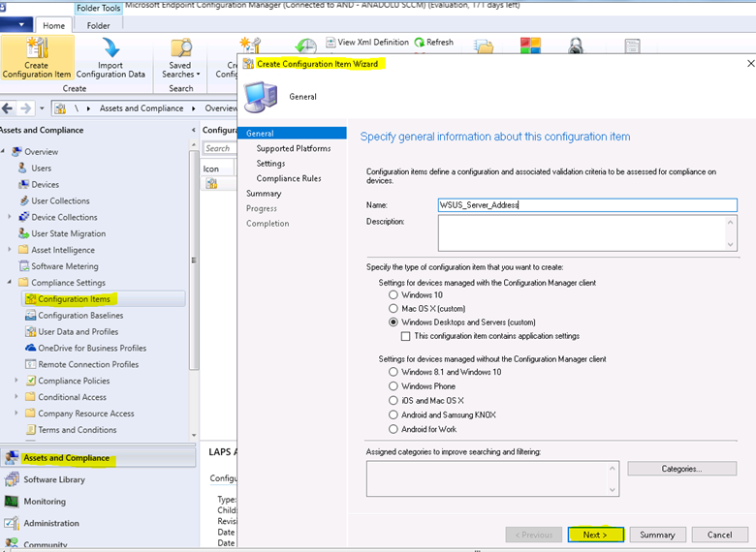Open Configuration Baselines node
Image resolution: width=756 pixels, height=552 pixels.
click(x=80, y=316)
